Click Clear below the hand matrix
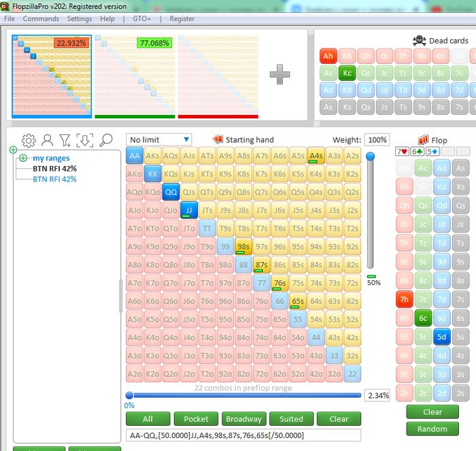The image size is (476, 451). pos(339,419)
